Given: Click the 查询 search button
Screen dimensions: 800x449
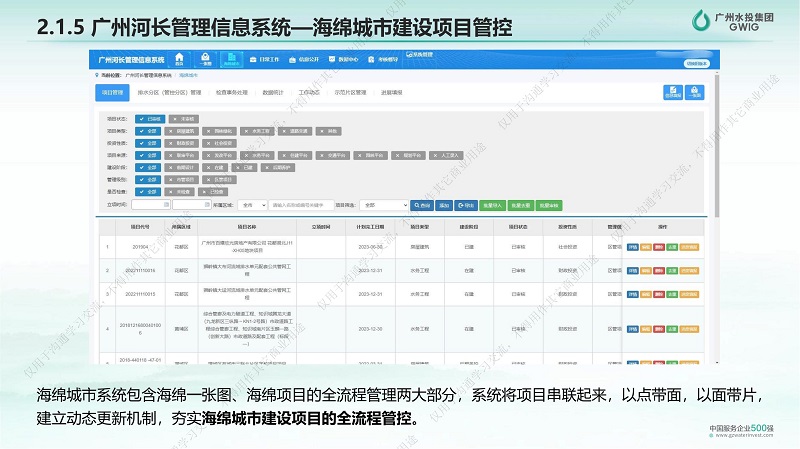Looking at the screenshot, I should (x=422, y=205).
